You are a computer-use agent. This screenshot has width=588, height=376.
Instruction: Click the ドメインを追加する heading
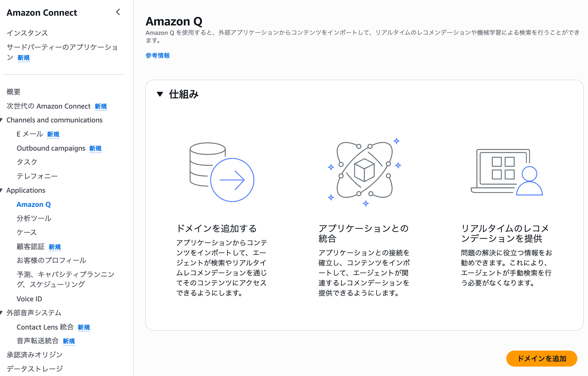coord(217,228)
